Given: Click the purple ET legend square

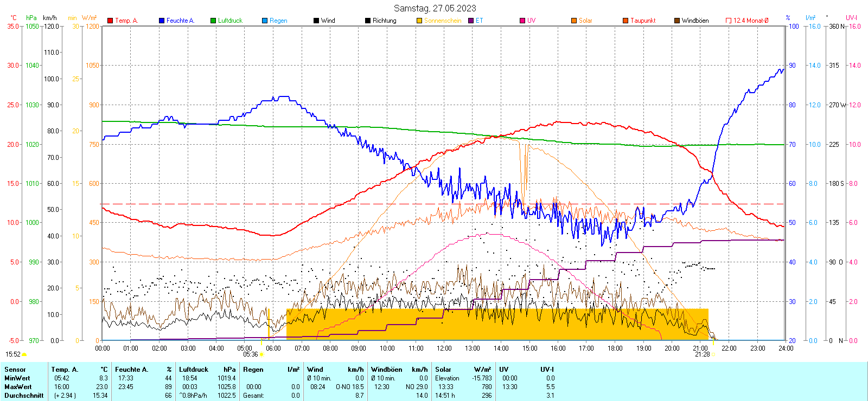Looking at the screenshot, I should [471, 21].
